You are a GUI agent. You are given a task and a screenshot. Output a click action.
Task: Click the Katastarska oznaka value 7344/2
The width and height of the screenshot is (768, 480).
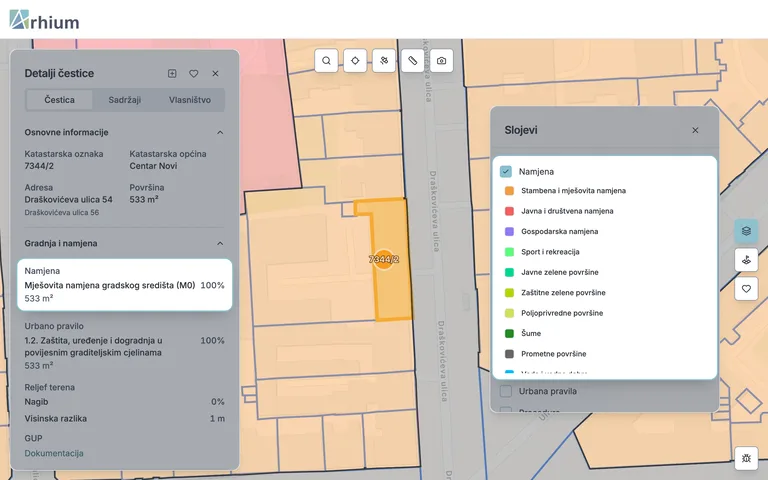coord(39,166)
